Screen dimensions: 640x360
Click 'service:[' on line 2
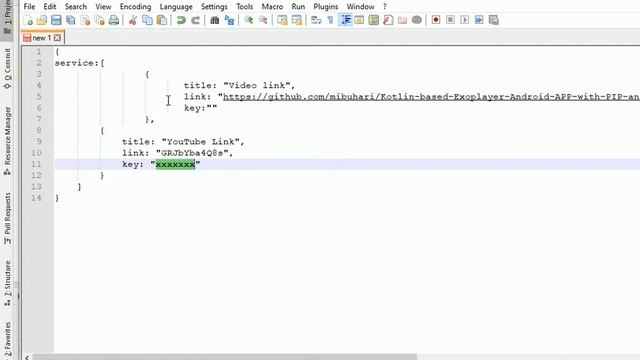click(x=80, y=63)
